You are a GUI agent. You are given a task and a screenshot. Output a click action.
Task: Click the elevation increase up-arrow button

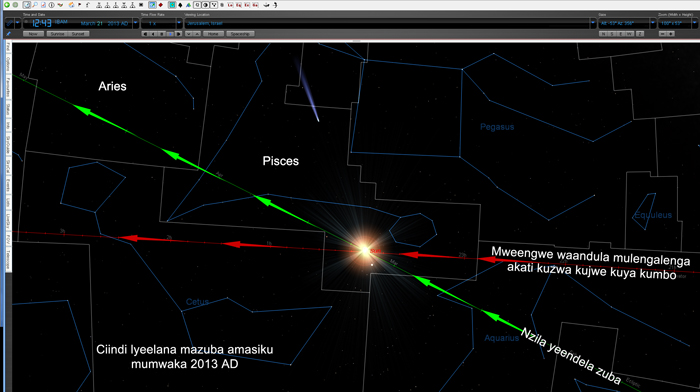(197, 34)
